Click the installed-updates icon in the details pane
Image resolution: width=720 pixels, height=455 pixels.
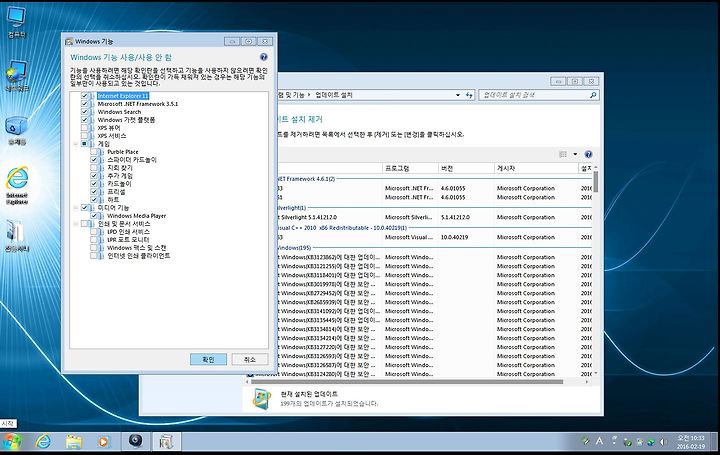coord(262,399)
